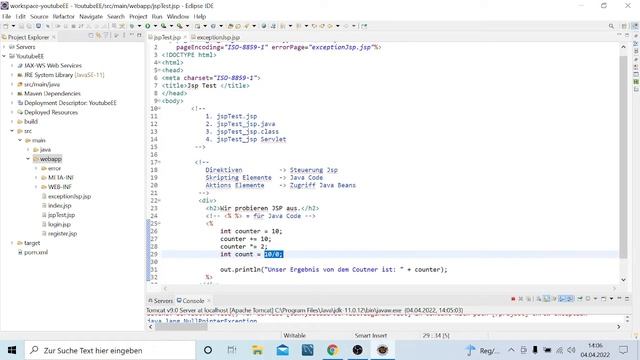
Task: Click the Help menu
Action: [200, 16]
